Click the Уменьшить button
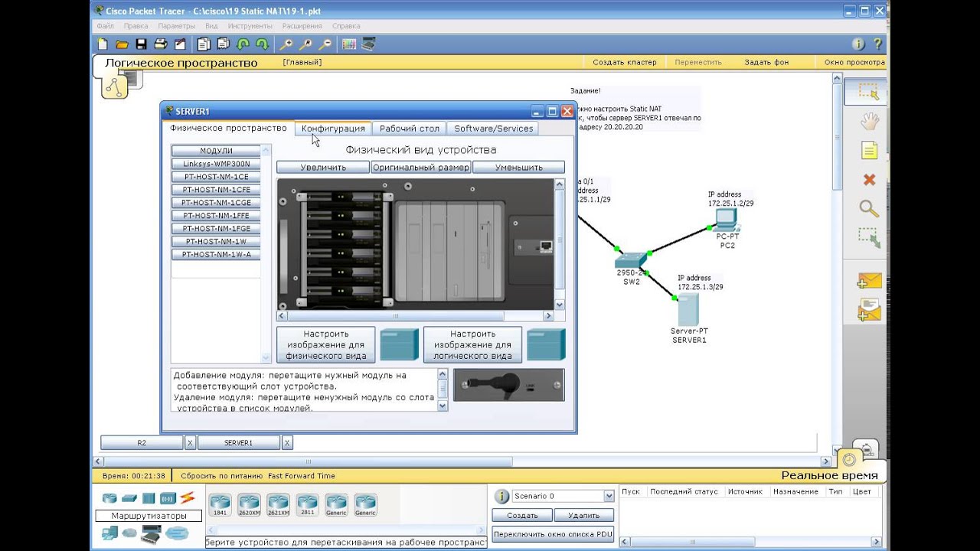This screenshot has height=551, width=980. [x=518, y=167]
